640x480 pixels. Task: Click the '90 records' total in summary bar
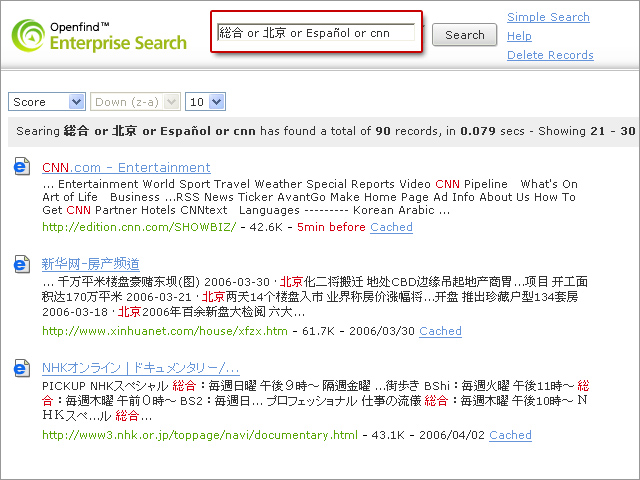click(407, 131)
